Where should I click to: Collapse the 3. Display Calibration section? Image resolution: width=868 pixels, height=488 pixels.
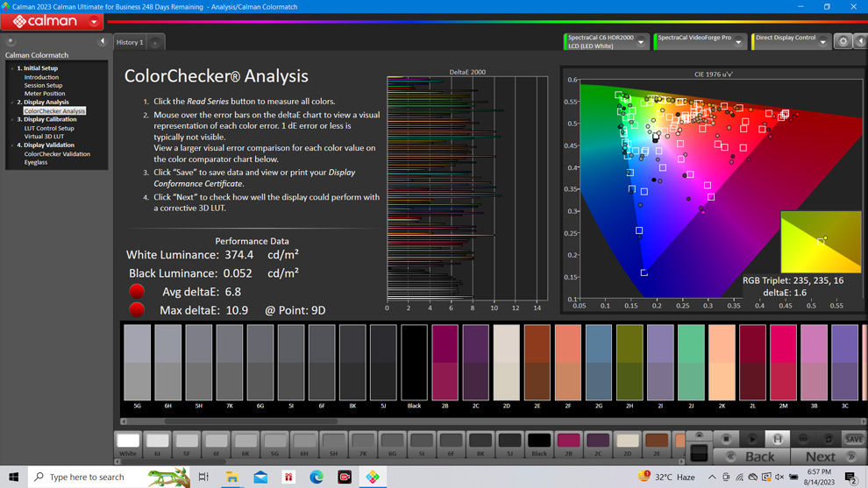tap(12, 119)
